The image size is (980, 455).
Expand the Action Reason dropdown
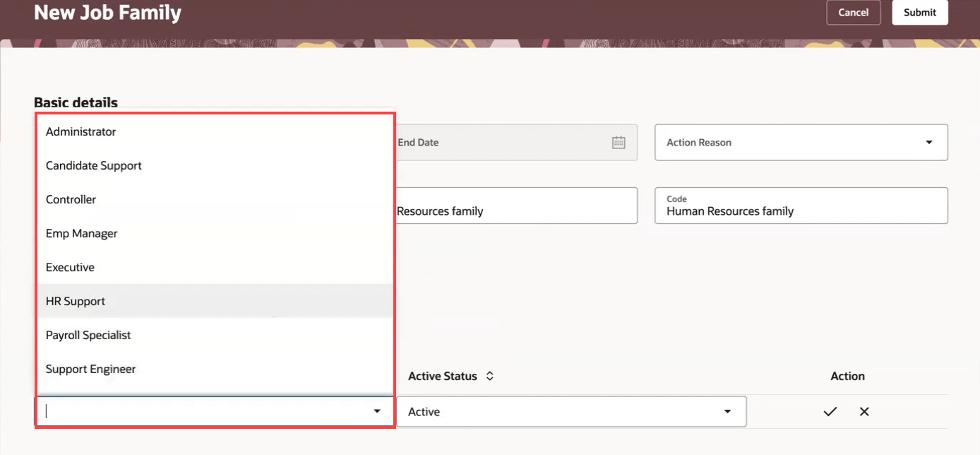coord(929,143)
